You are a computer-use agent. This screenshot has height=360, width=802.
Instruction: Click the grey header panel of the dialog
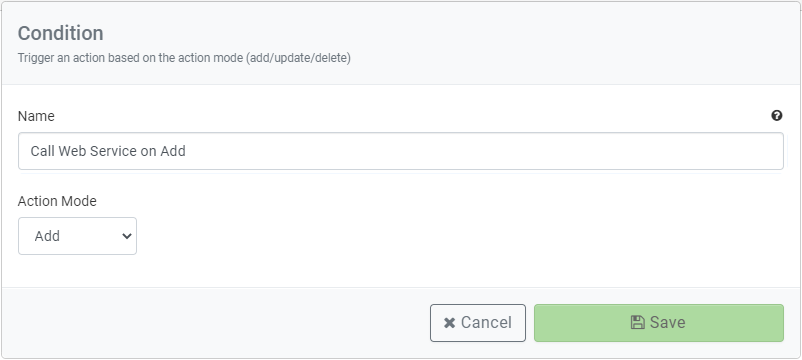563,41
